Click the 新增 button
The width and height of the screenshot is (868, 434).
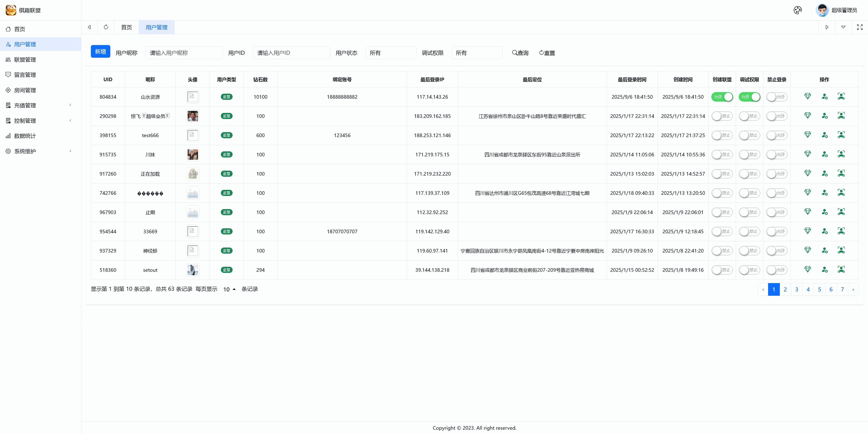pos(100,51)
